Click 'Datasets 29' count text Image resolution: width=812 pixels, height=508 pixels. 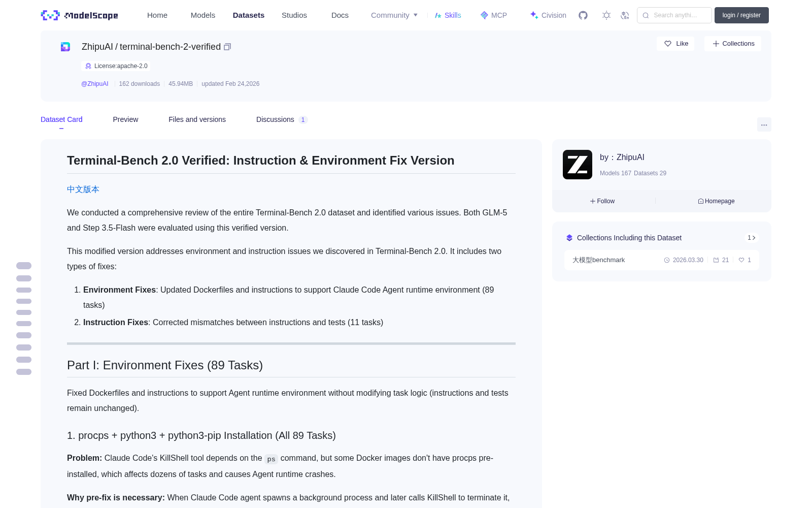coord(650,173)
